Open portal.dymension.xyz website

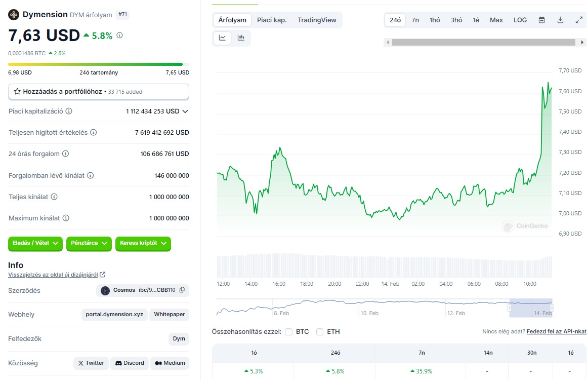coord(114,314)
